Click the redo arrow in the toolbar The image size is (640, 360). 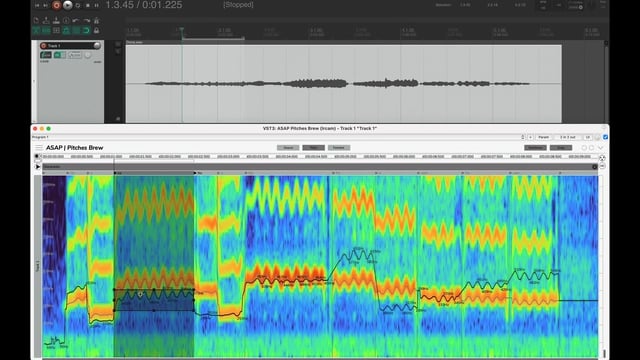(86, 20)
